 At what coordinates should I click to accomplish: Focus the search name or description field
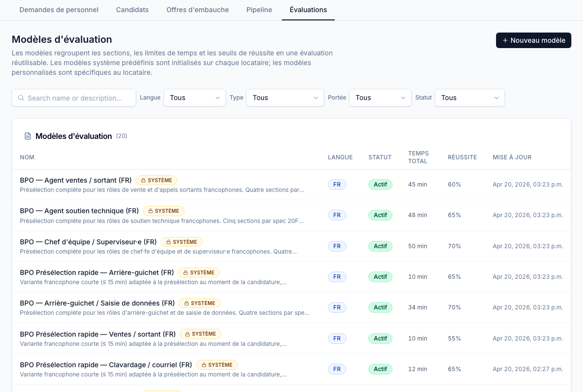coord(74,98)
